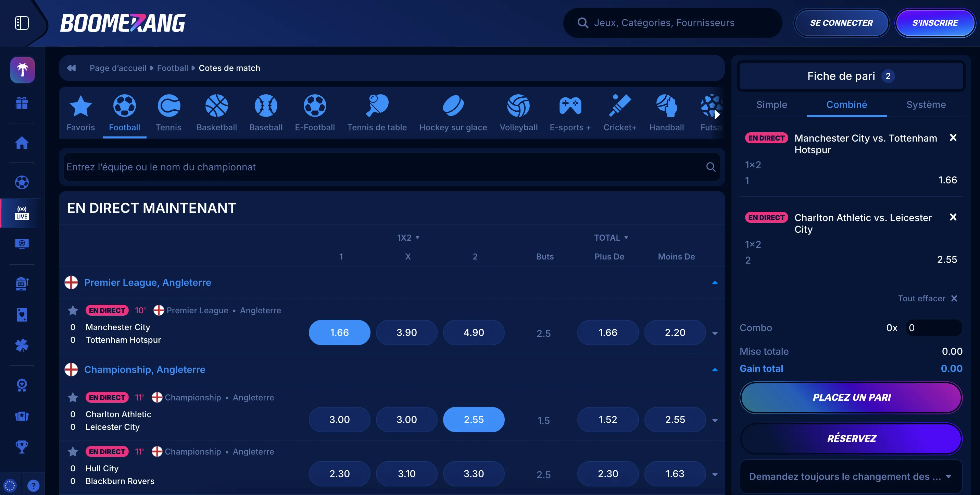Favorite the Charlton Athletic vs Leicester match
This screenshot has height=495, width=980.
click(x=73, y=398)
